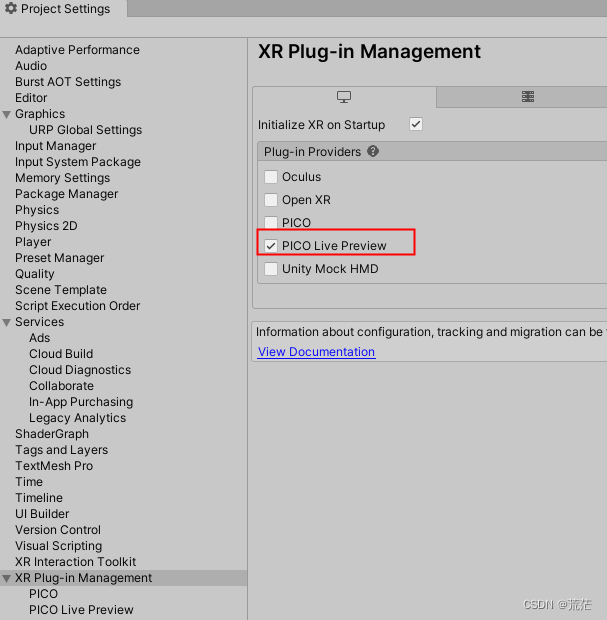Collapse the XR Plug-in Management tree arrow
The width and height of the screenshot is (607, 620).
(6, 578)
